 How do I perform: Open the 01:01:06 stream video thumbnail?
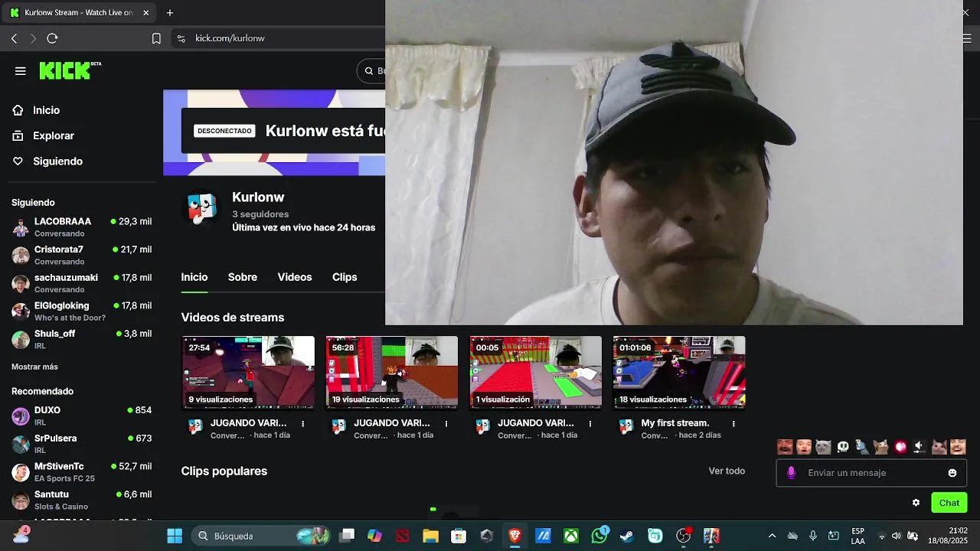point(679,372)
